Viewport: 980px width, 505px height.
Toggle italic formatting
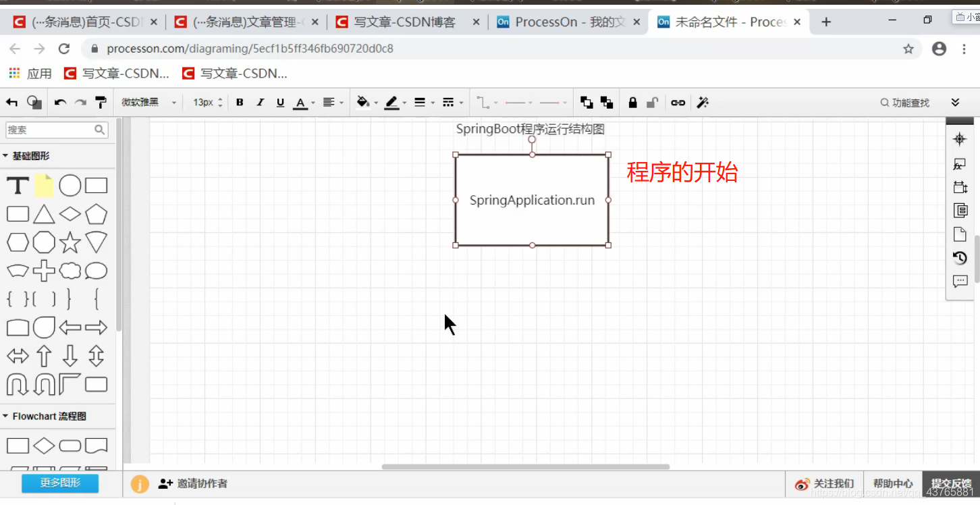[x=260, y=102]
